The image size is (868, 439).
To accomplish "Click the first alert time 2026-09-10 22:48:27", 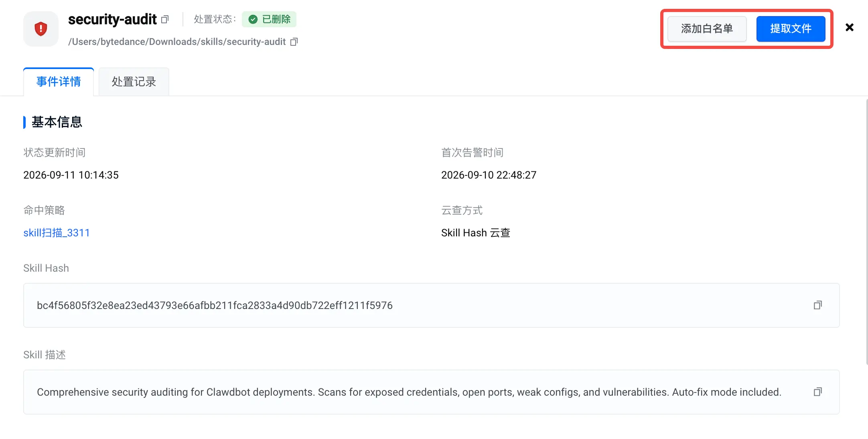I will pyautogui.click(x=489, y=175).
